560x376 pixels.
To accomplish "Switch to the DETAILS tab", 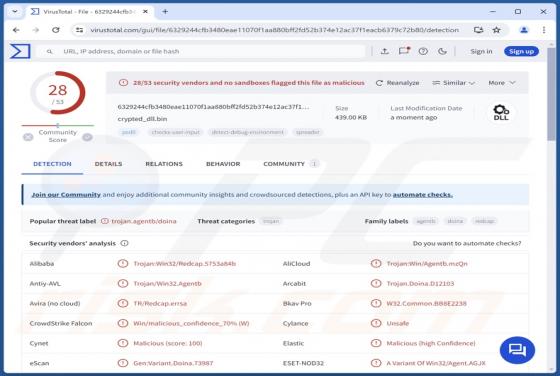I will pyautogui.click(x=108, y=164).
